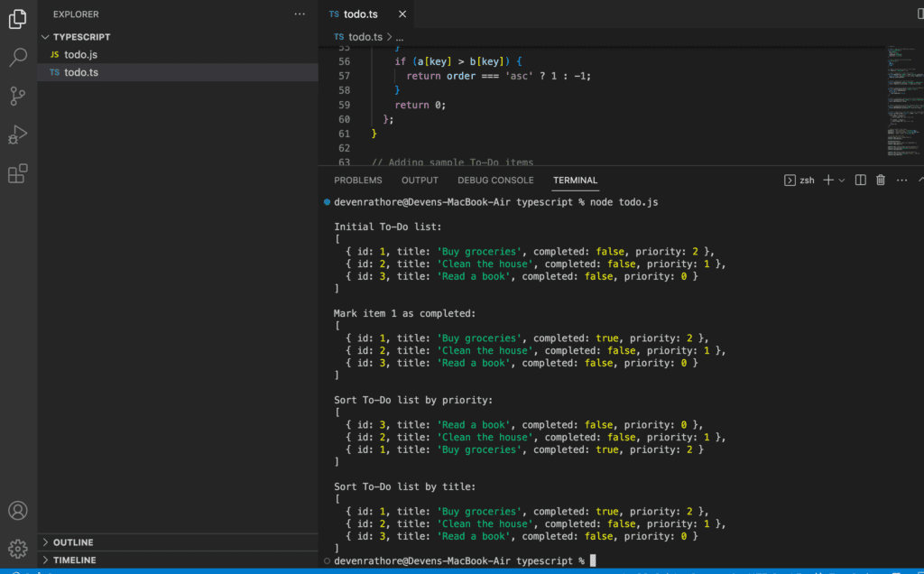Click the EXPLORER panel title
Image resolution: width=924 pixels, height=574 pixels.
tap(76, 14)
